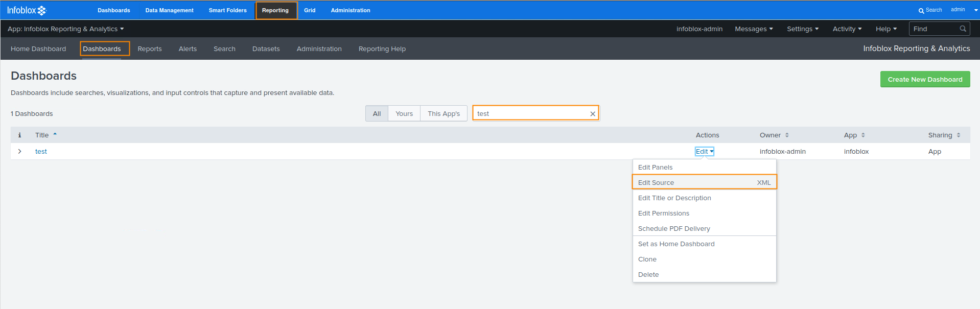
Task: Open the top Administration tab
Action: [351, 10]
